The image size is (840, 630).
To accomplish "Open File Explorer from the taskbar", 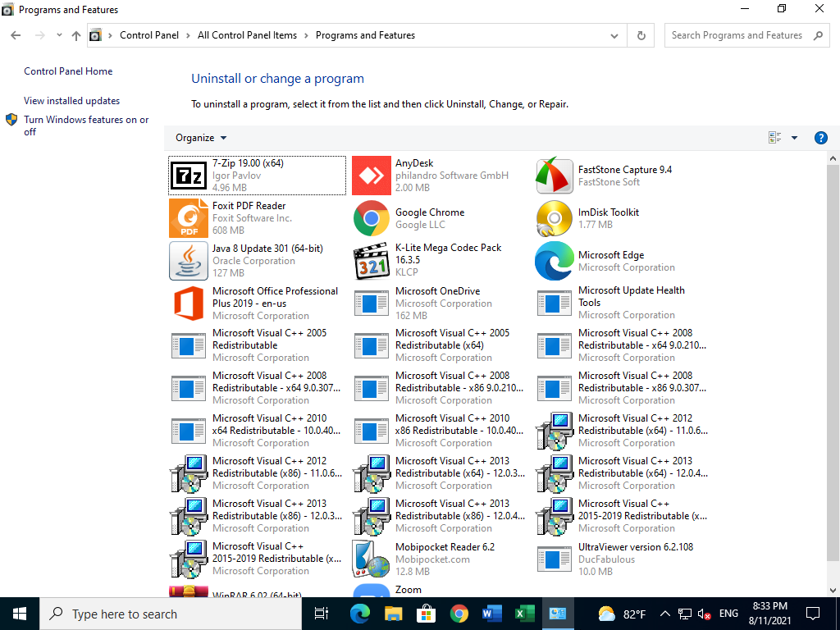I will [x=393, y=614].
